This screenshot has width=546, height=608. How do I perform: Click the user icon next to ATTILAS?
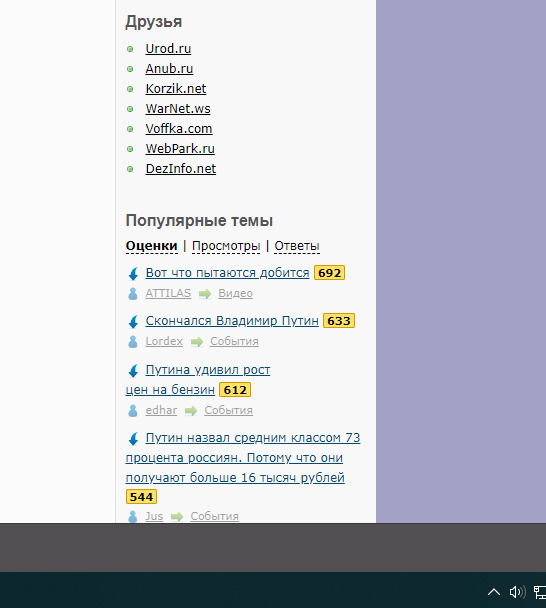pyautogui.click(x=133, y=294)
